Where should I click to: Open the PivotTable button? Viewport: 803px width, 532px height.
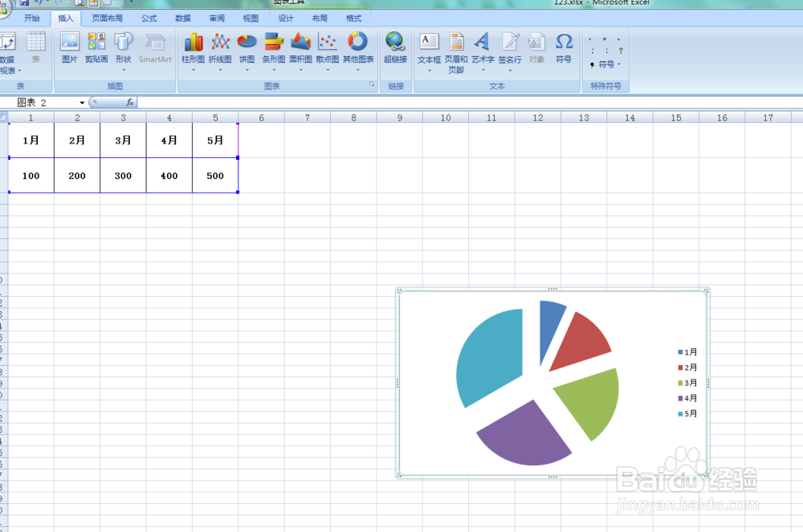[9, 52]
